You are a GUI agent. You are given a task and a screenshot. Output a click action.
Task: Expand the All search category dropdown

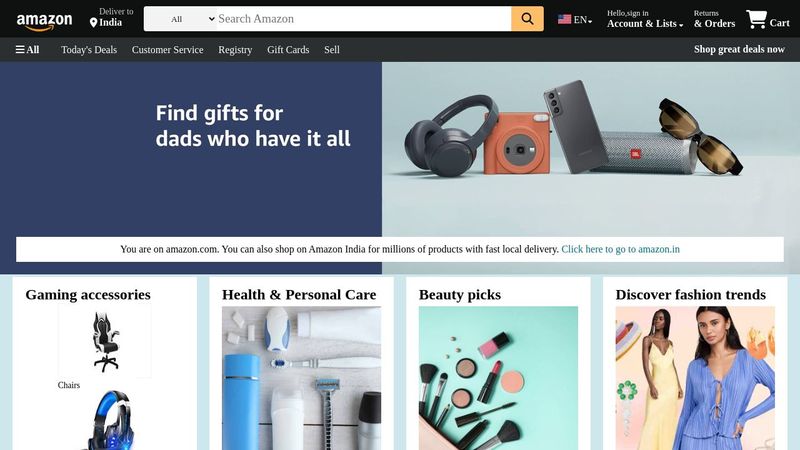point(181,19)
